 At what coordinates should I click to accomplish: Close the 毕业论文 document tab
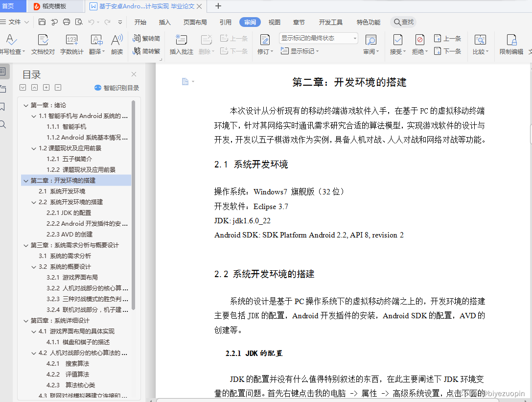click(x=199, y=6)
